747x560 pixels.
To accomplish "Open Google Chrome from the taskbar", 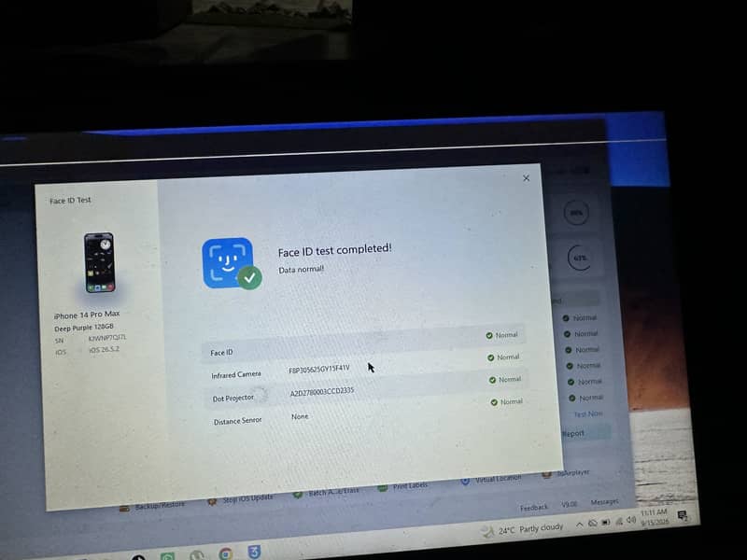I will pos(226,553).
